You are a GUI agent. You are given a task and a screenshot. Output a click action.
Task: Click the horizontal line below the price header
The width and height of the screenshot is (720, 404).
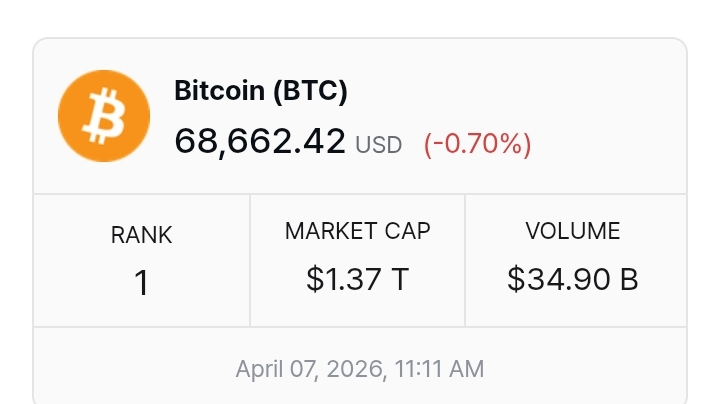coord(360,194)
